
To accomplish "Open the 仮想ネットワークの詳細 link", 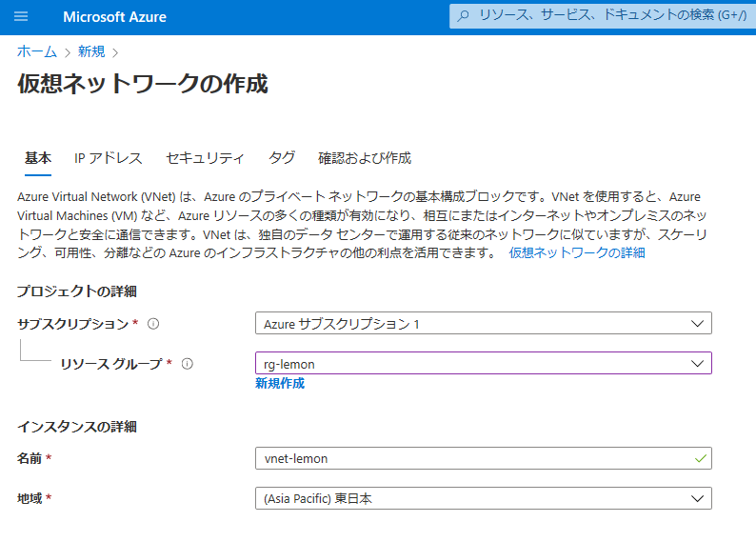I will tap(577, 252).
